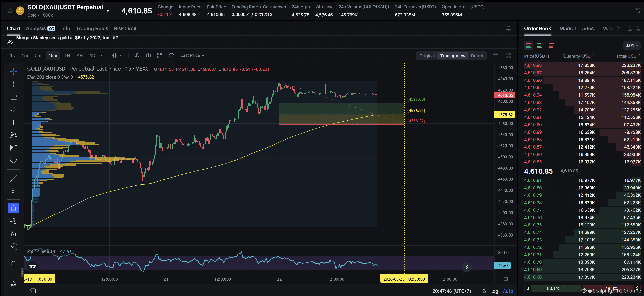The height and width of the screenshot is (296, 644).
Task: Expand more order book tabs chevron
Action: click(619, 29)
